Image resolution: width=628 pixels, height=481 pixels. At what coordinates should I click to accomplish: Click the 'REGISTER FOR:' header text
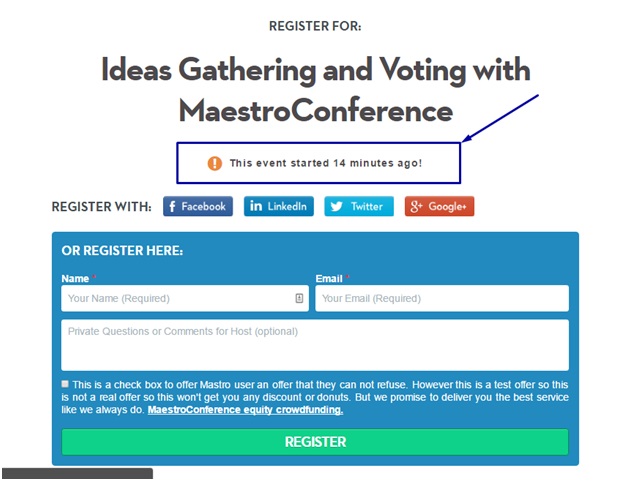click(315, 26)
